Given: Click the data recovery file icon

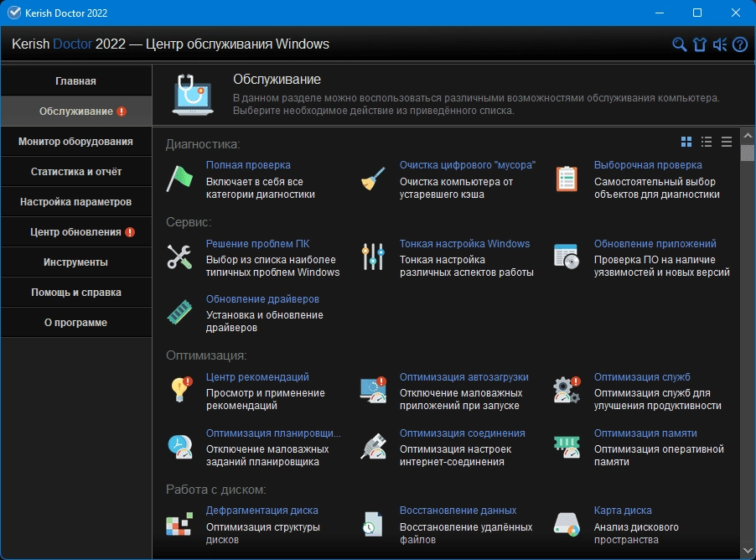Looking at the screenshot, I should pyautogui.click(x=373, y=524).
